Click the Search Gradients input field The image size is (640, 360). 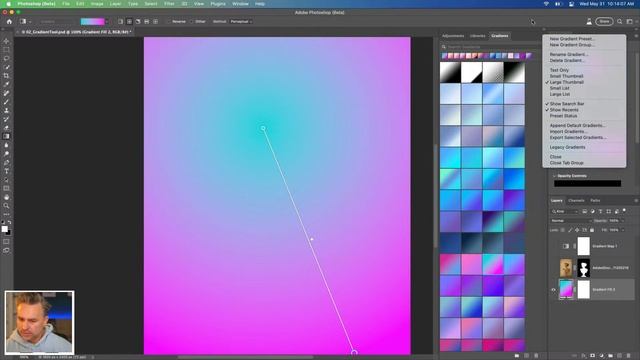click(490, 47)
